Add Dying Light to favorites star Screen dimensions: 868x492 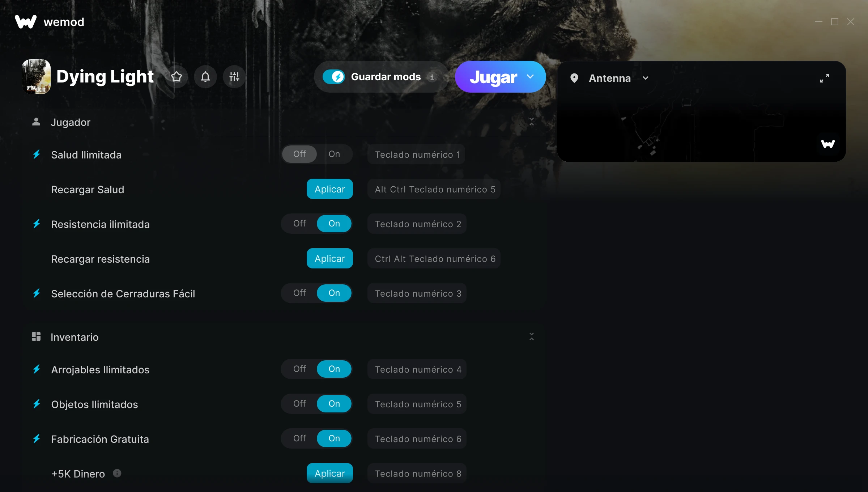176,77
